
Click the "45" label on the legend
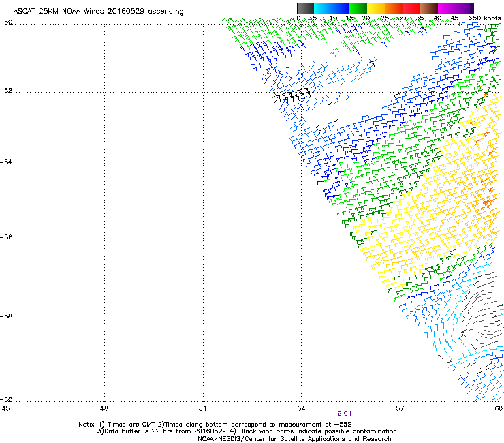(454, 18)
